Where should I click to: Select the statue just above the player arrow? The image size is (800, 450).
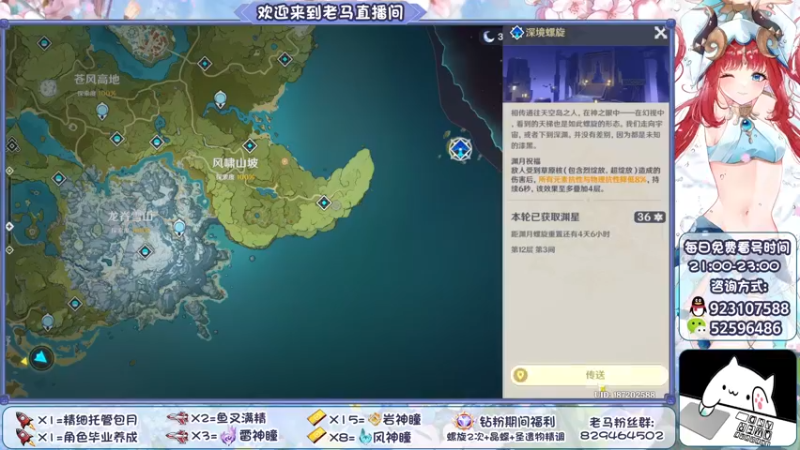(47, 322)
